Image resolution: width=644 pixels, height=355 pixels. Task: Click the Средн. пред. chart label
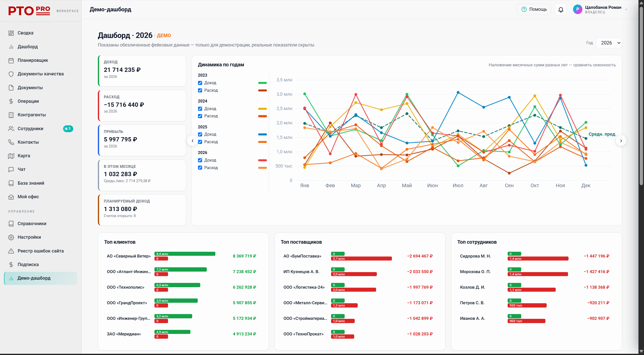[x=602, y=134]
